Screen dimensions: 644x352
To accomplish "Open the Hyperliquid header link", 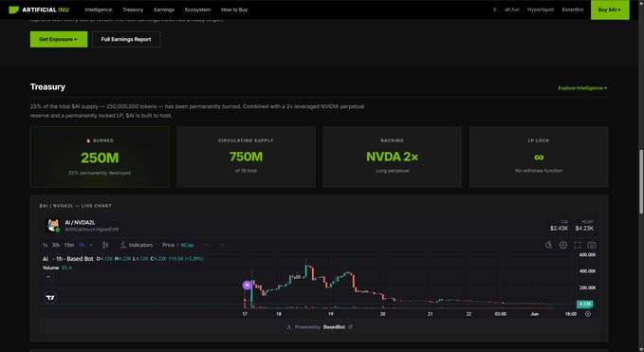I will point(541,9).
